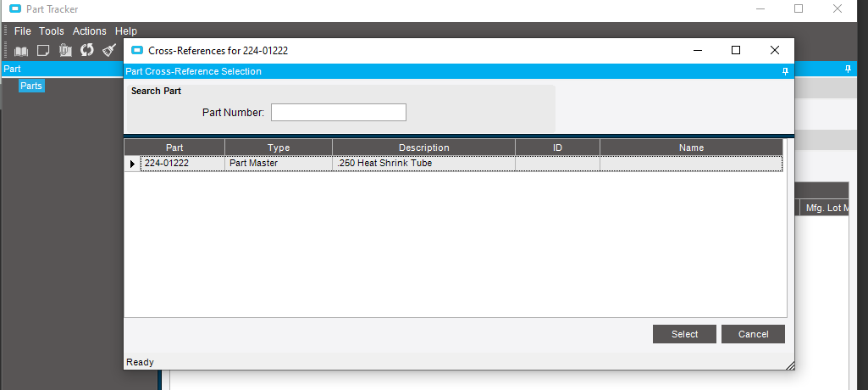Refresh using the circular arrows toolbar icon
Viewport: 868px width, 390px height.
pos(87,50)
